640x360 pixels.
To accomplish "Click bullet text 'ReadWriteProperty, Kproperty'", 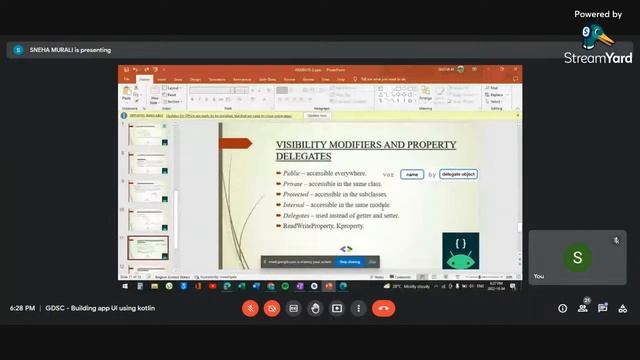I will (323, 226).
